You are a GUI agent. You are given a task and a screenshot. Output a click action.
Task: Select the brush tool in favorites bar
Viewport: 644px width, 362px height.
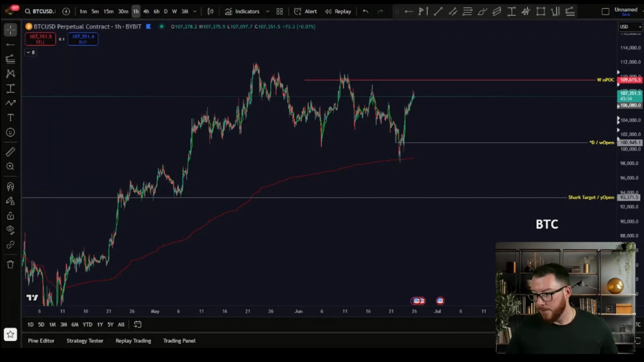tap(482, 11)
